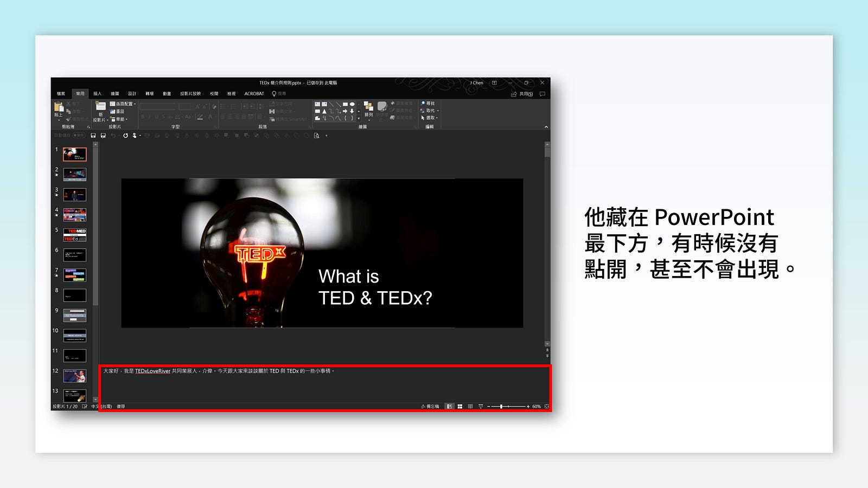The height and width of the screenshot is (488, 868).
Task: Select the right arrow shape in gallery
Action: click(345, 111)
